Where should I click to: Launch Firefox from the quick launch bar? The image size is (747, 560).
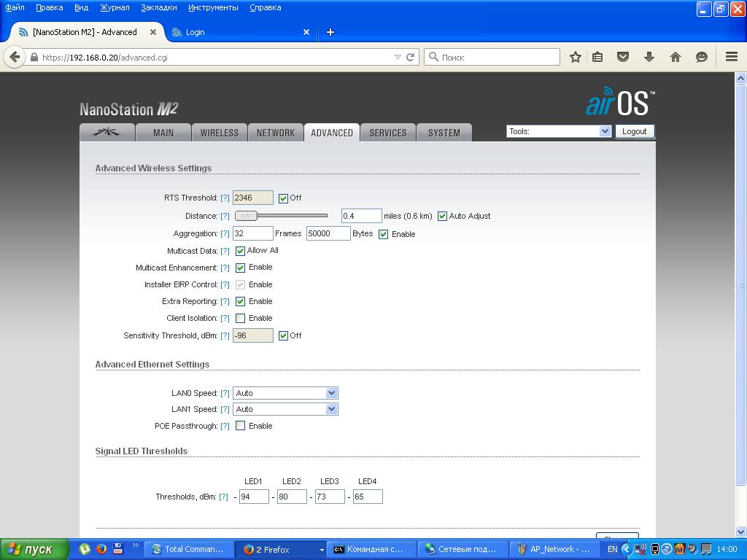pyautogui.click(x=101, y=549)
